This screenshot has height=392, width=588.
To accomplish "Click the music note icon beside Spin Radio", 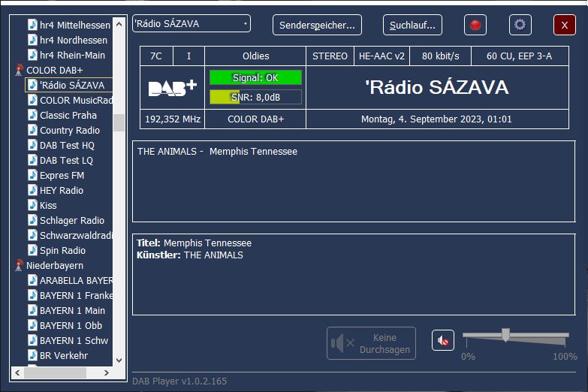I will pos(32,250).
